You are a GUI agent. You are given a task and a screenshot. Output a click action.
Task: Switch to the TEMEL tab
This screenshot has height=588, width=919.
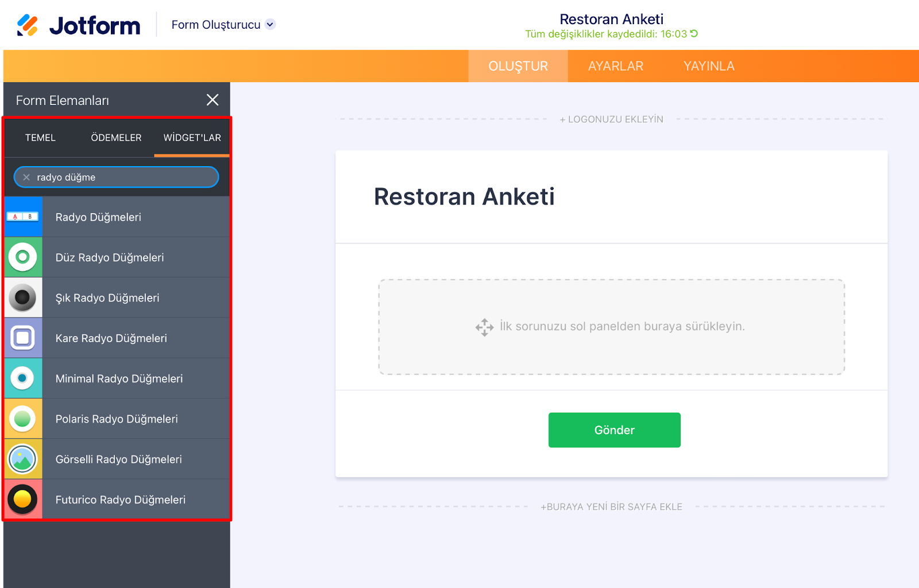coord(40,138)
